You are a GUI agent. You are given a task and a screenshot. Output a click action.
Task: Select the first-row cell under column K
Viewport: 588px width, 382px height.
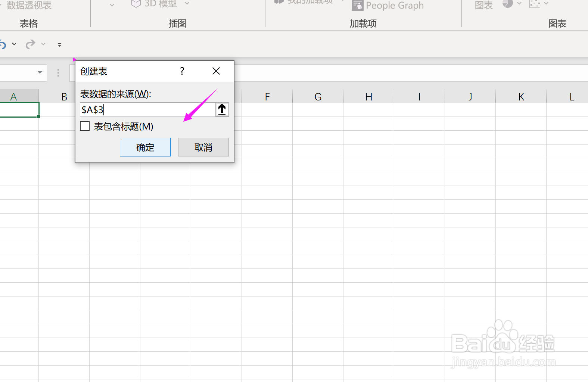(521, 110)
